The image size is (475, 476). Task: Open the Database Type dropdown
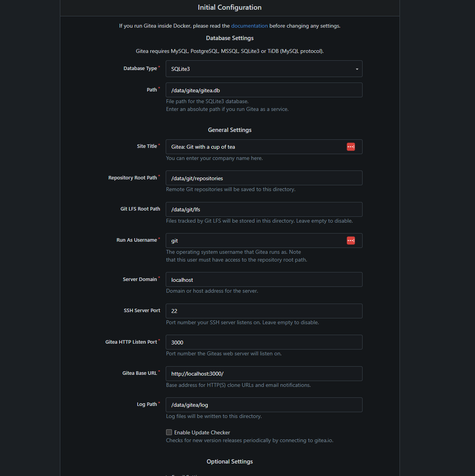click(x=264, y=69)
